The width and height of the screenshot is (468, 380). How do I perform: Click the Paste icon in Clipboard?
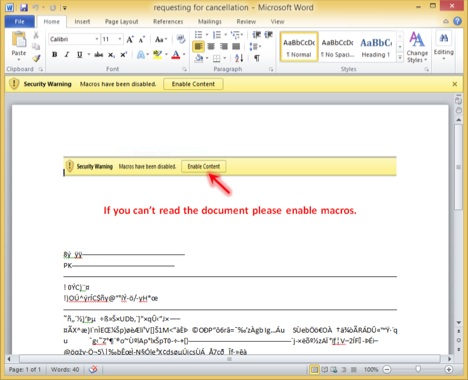pos(19,40)
